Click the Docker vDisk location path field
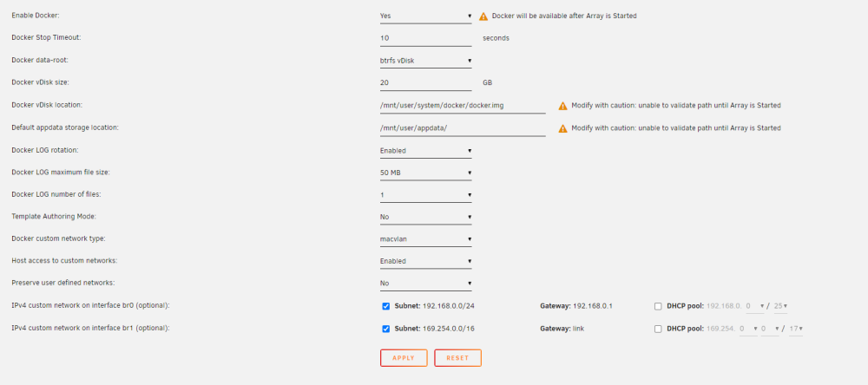 tap(463, 105)
